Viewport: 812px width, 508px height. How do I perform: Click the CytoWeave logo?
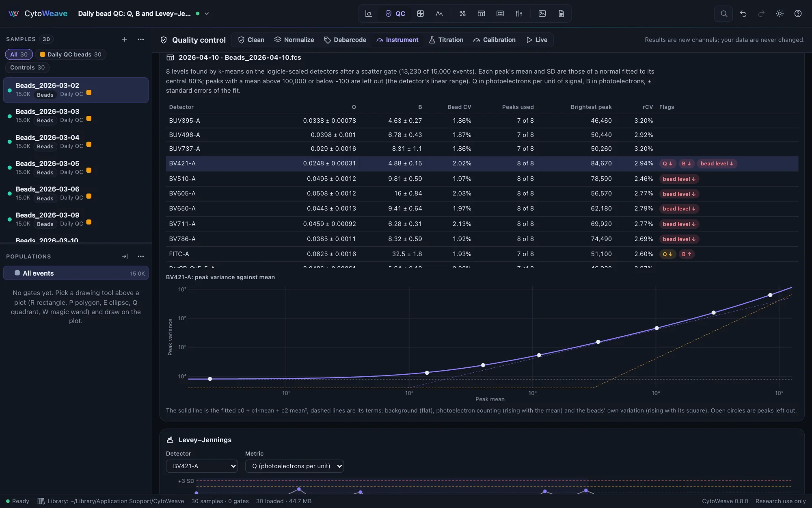click(38, 13)
